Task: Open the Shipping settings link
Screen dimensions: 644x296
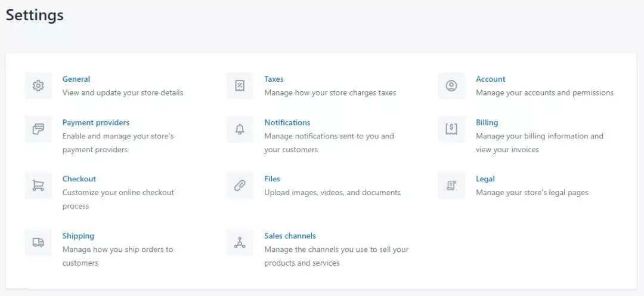Action: pos(78,236)
